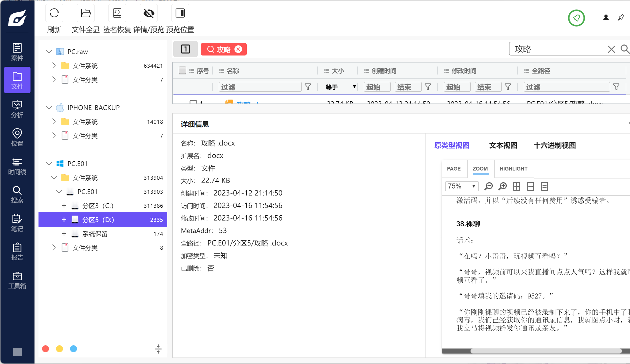Click the 创建时间 filter funnel icon
Viewport: 630px width, 364px height.
(x=428, y=87)
